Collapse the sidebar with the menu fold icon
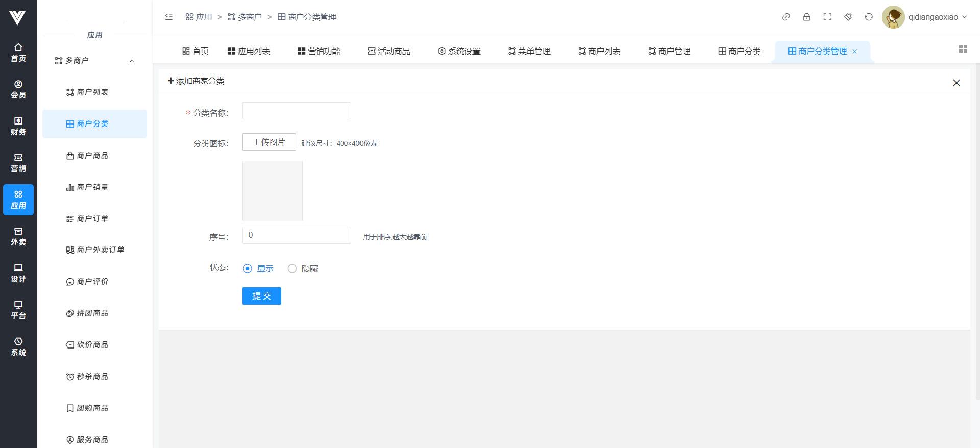The width and height of the screenshot is (980, 448). 169,17
